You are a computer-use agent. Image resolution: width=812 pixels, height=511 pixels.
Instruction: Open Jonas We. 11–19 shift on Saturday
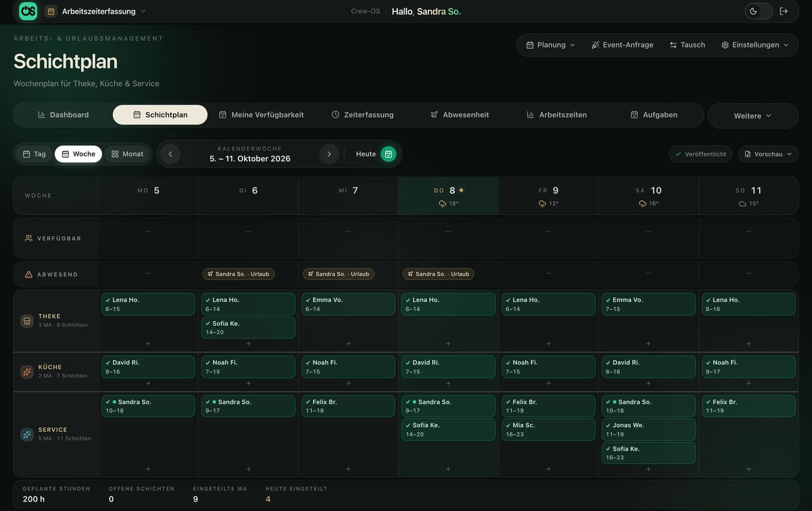[x=648, y=430]
